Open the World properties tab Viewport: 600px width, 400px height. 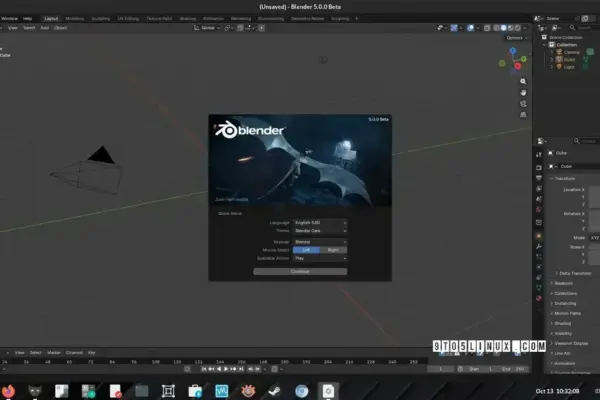point(539,209)
